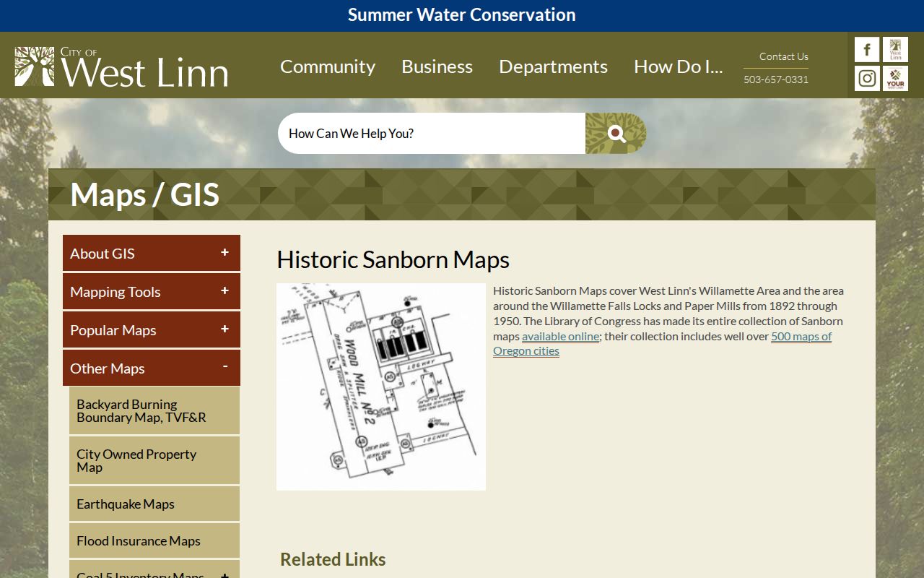Click the Wood Mill Sanborn map image

[x=381, y=387]
